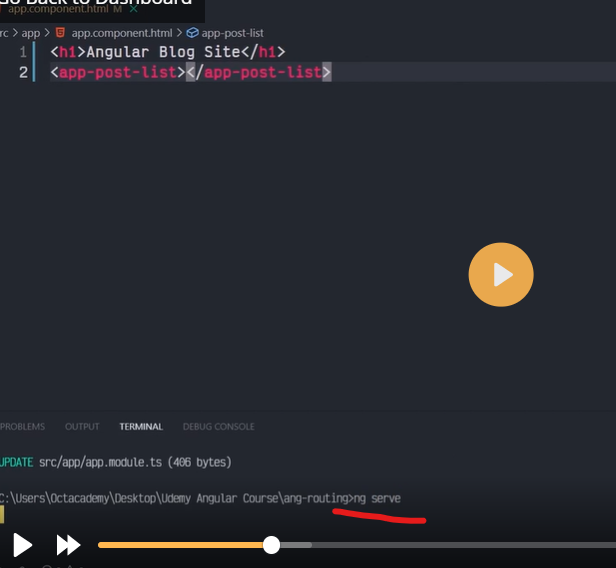616x568 pixels.
Task: Click the white video progress slider handle
Action: coord(271,545)
